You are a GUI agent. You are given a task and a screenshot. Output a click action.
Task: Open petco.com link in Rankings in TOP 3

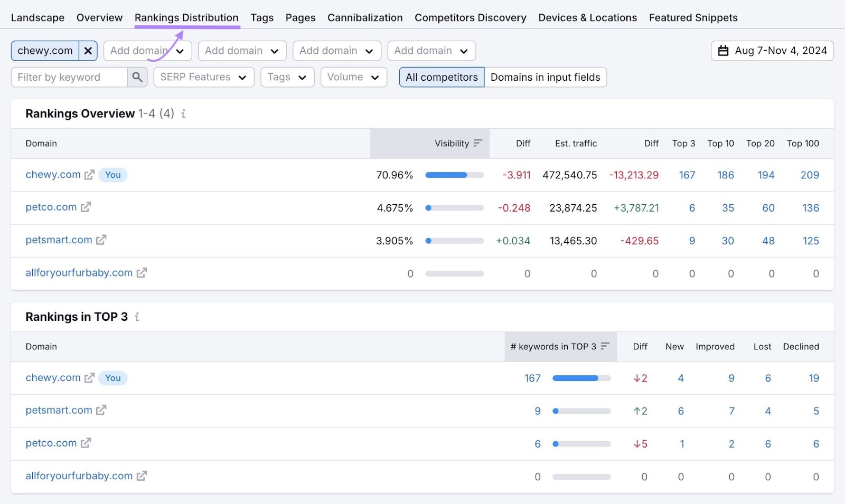pyautogui.click(x=51, y=443)
